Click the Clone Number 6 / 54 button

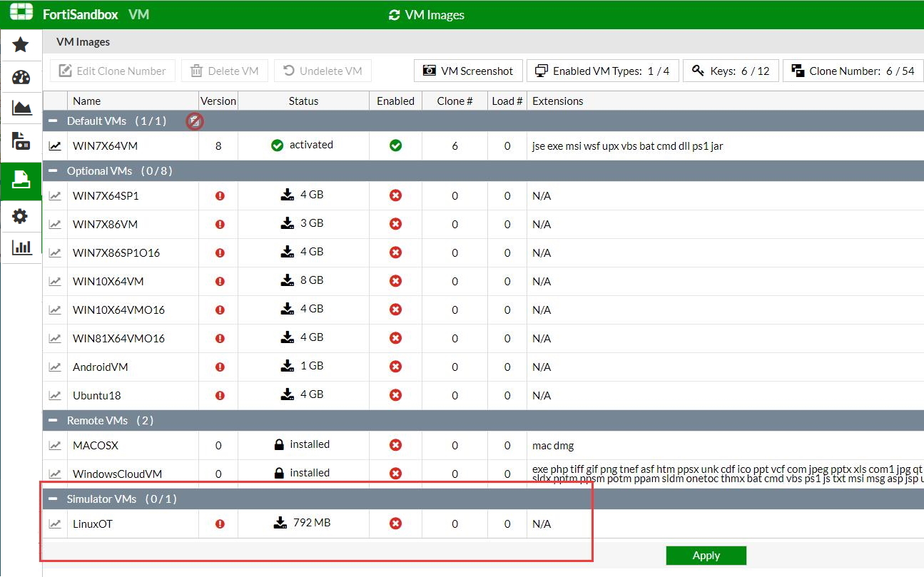pos(853,71)
